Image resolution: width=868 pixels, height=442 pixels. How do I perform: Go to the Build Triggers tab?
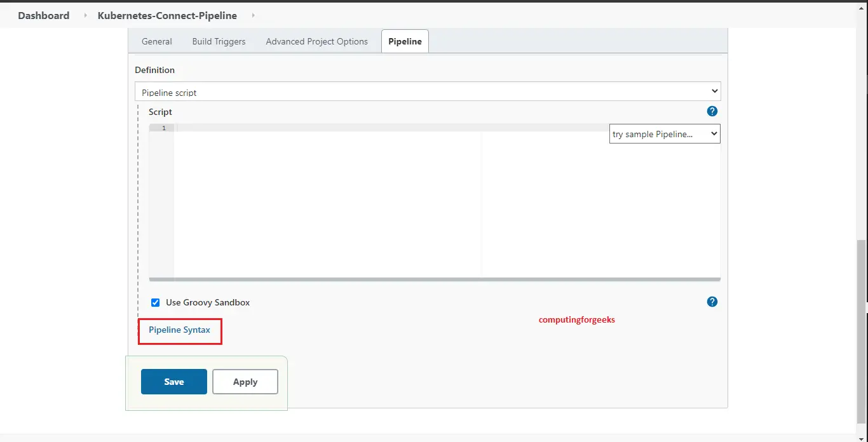[x=219, y=41]
